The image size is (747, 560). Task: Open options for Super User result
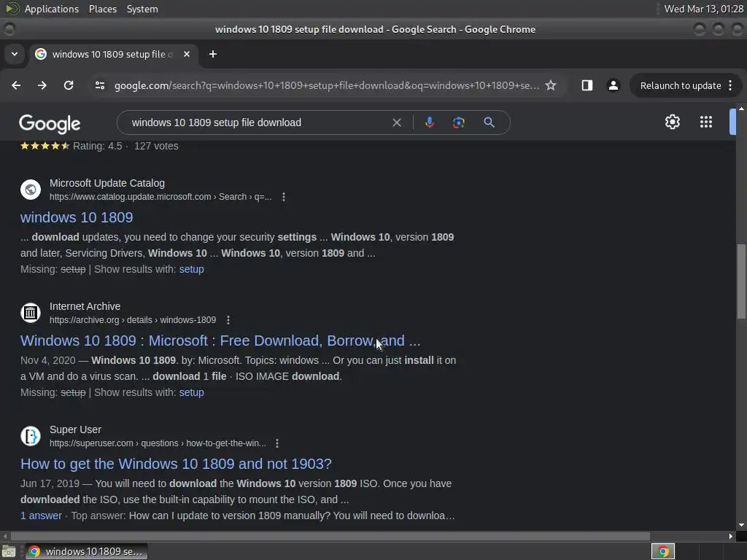tap(276, 443)
